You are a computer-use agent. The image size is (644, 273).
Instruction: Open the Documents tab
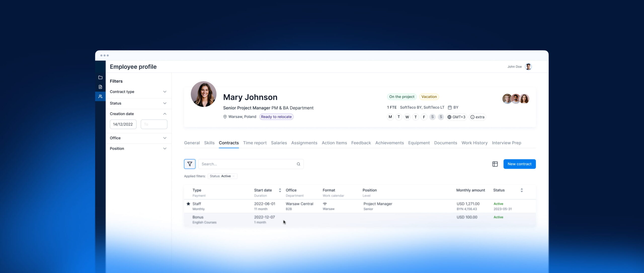[446, 143]
